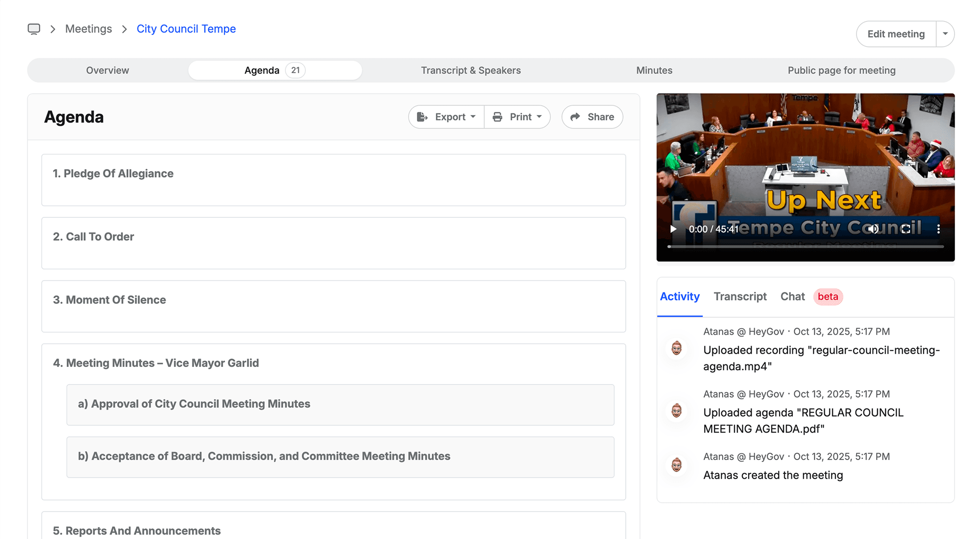
Task: Select agenda item Pledge Of Allegiance
Action: tap(113, 174)
